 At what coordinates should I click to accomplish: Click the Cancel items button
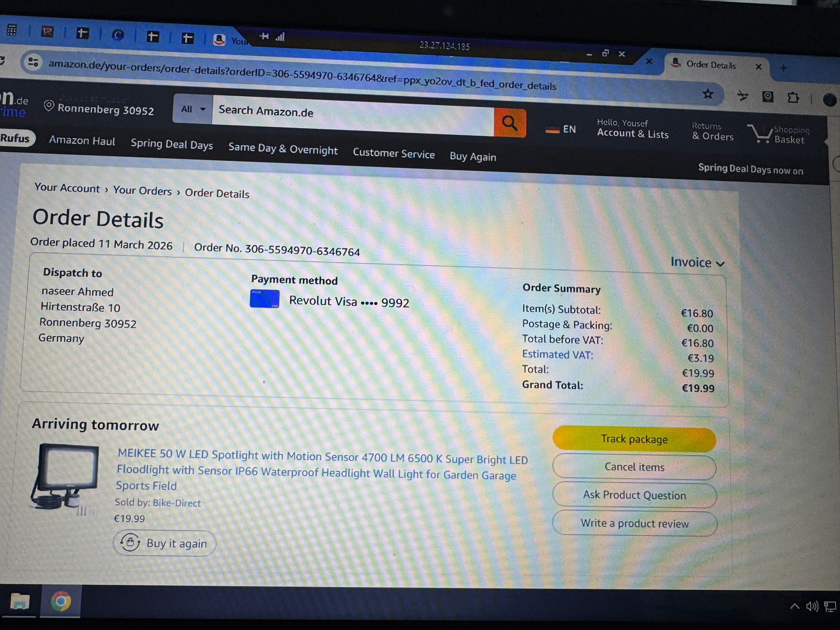(634, 467)
